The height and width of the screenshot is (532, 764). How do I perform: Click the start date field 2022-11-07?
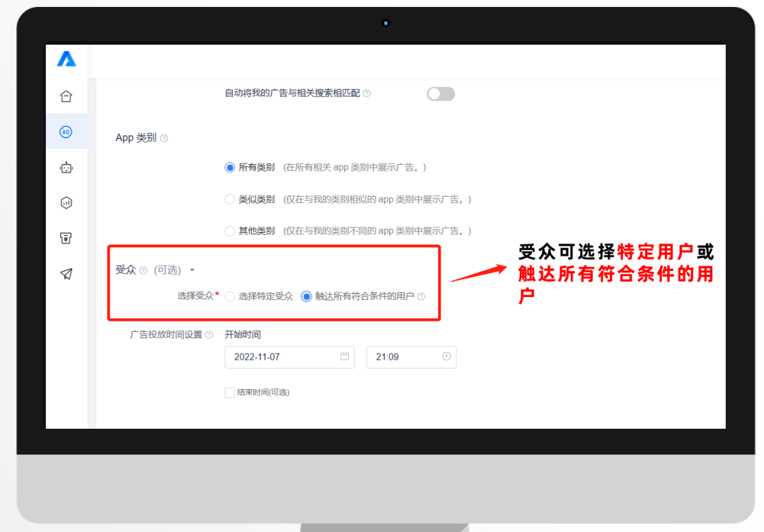[x=289, y=357]
